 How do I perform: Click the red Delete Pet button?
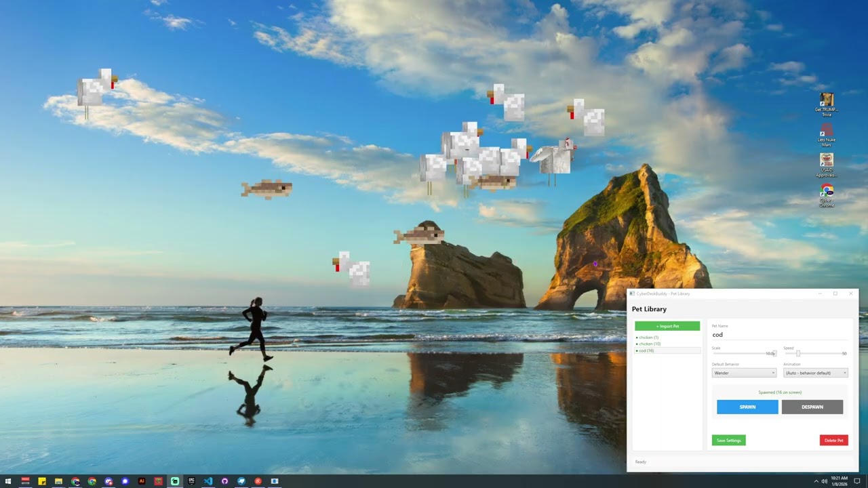click(x=834, y=441)
